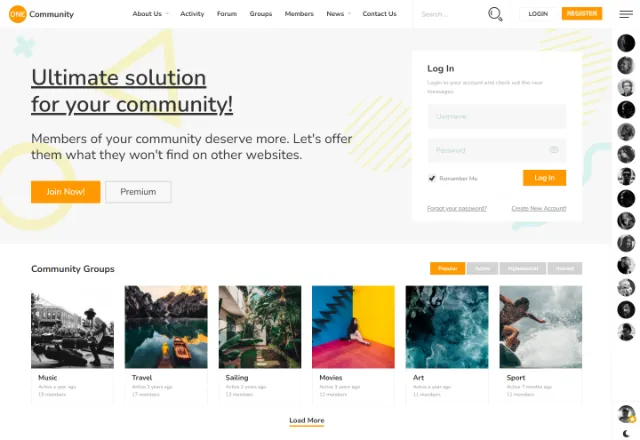Image resolution: width=640 pixels, height=440 pixels.
Task: Open the Sailing group thumbnail
Action: coord(260,327)
